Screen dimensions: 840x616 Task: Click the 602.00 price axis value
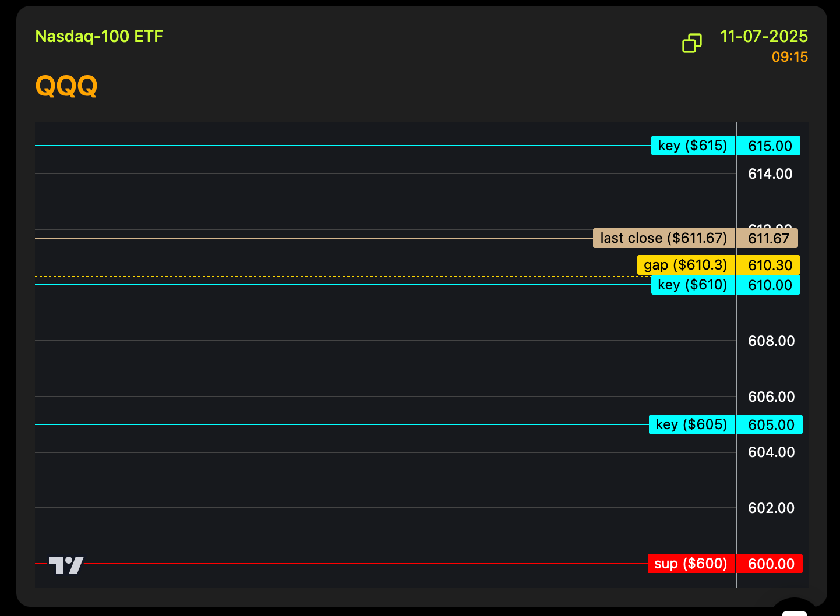pos(771,508)
